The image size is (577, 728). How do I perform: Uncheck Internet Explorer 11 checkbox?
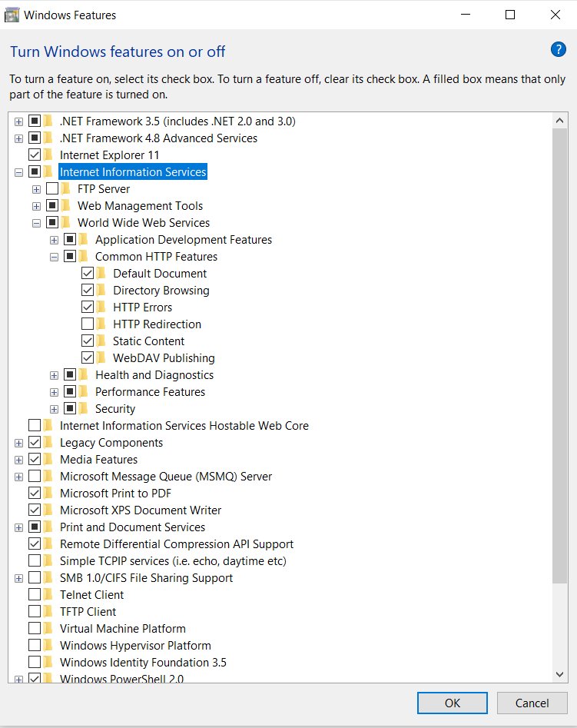(x=35, y=155)
